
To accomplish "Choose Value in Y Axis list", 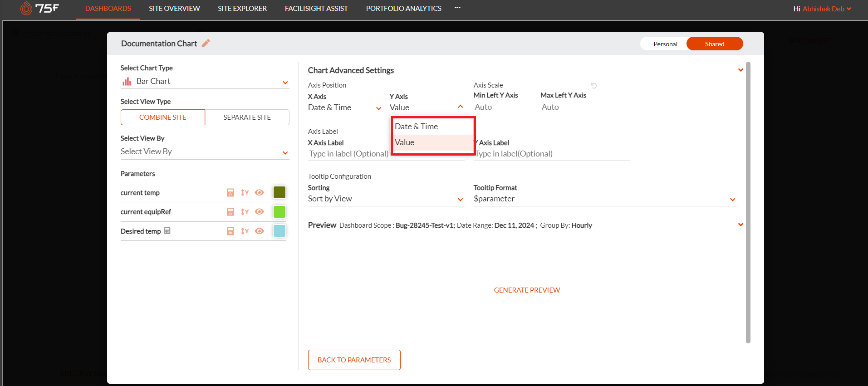I will [x=433, y=142].
